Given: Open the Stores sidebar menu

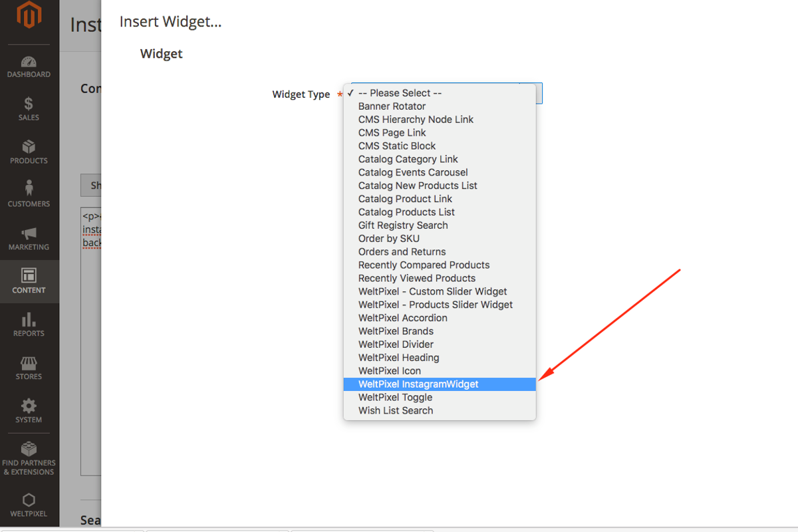Looking at the screenshot, I should 29,368.
